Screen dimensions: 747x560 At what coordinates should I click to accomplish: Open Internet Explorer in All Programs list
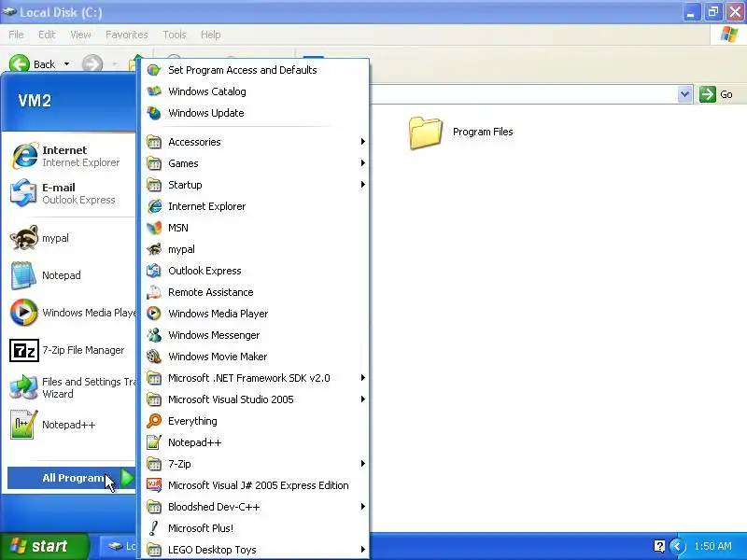click(253, 206)
